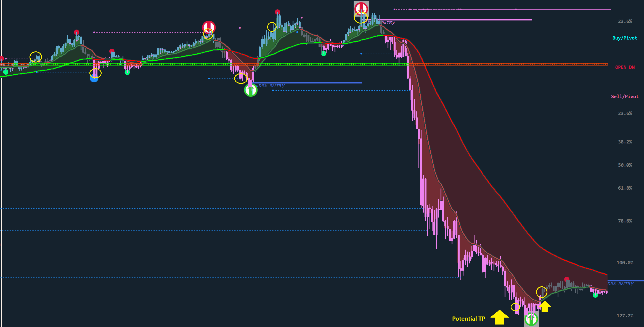
Task: Click the Sell/Pivot label
Action: [x=625, y=96]
